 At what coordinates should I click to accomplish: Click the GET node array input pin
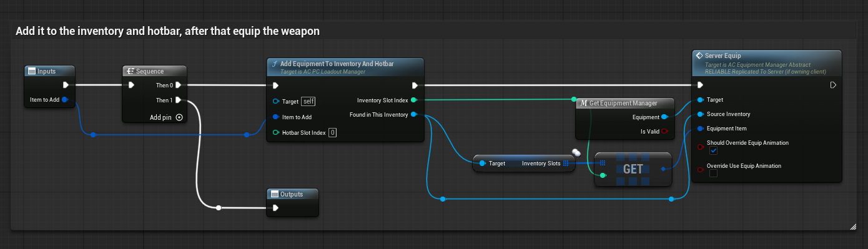coord(603,163)
